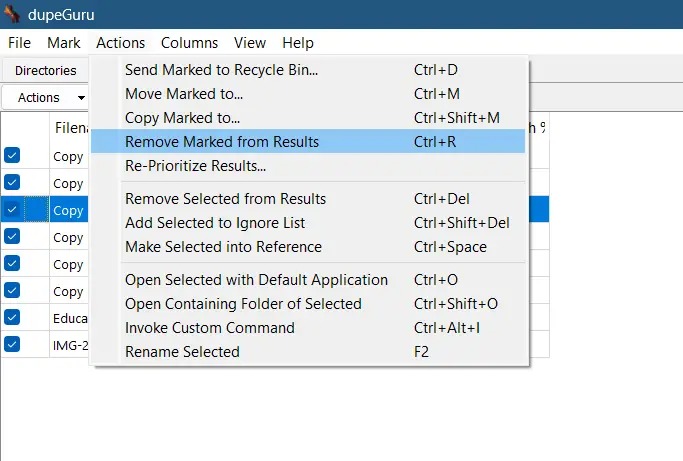Uncheck the fifth Copy row checkbox

[x=12, y=263]
